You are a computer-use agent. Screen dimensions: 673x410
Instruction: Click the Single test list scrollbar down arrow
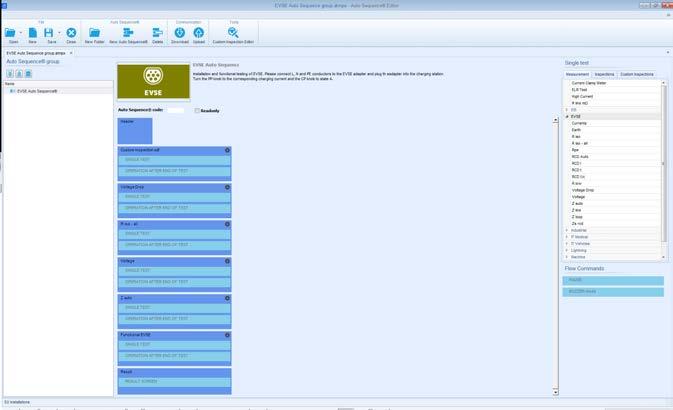pos(664,257)
